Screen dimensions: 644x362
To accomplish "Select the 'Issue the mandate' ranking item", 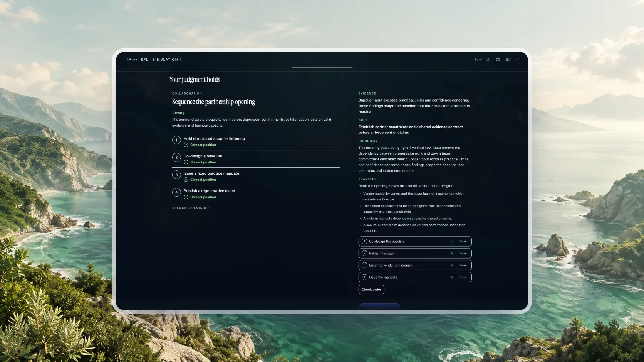I will pyautogui.click(x=415, y=277).
